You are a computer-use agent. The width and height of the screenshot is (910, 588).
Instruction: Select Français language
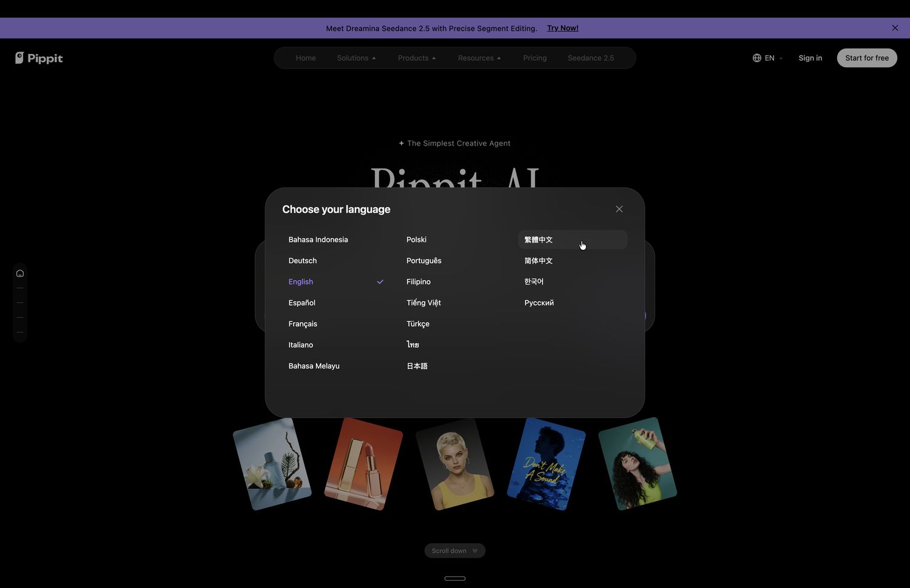pos(335,324)
